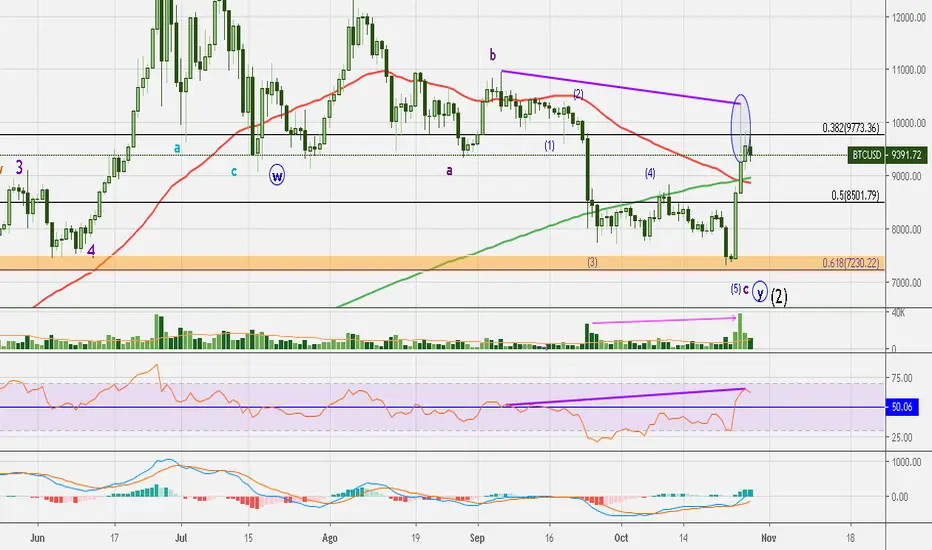The image size is (932, 550).
Task: Select the circled w wave label
Action: coord(277,175)
